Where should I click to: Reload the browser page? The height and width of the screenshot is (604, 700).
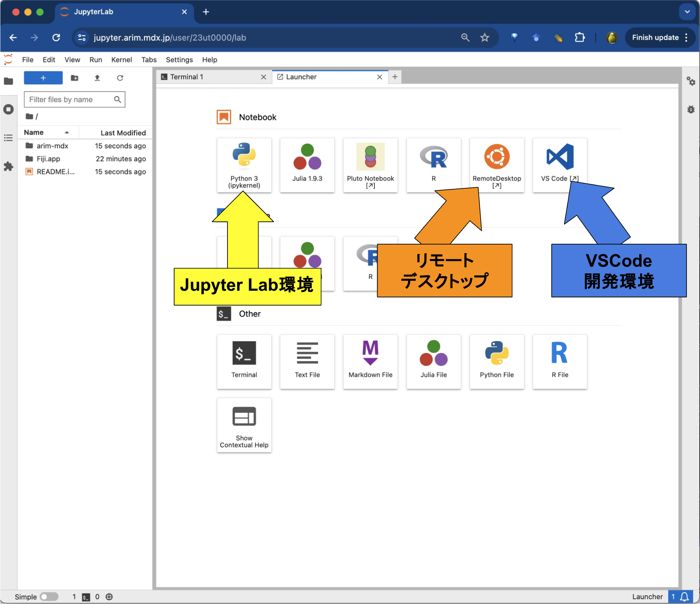tap(56, 38)
